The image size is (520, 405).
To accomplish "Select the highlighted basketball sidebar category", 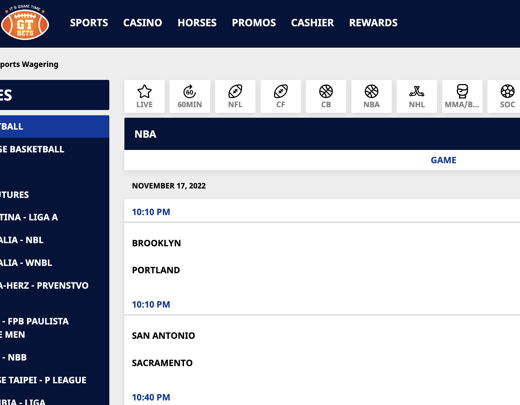I will (x=54, y=127).
